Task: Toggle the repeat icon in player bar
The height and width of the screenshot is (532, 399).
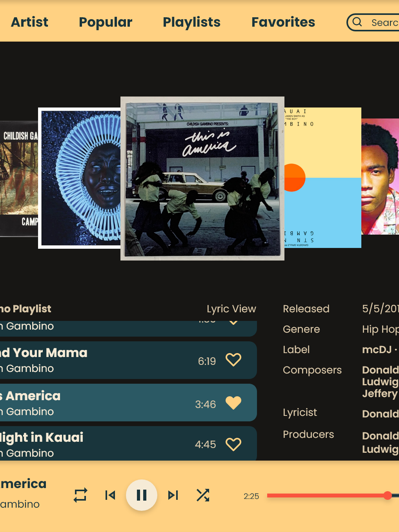Action: tap(80, 495)
